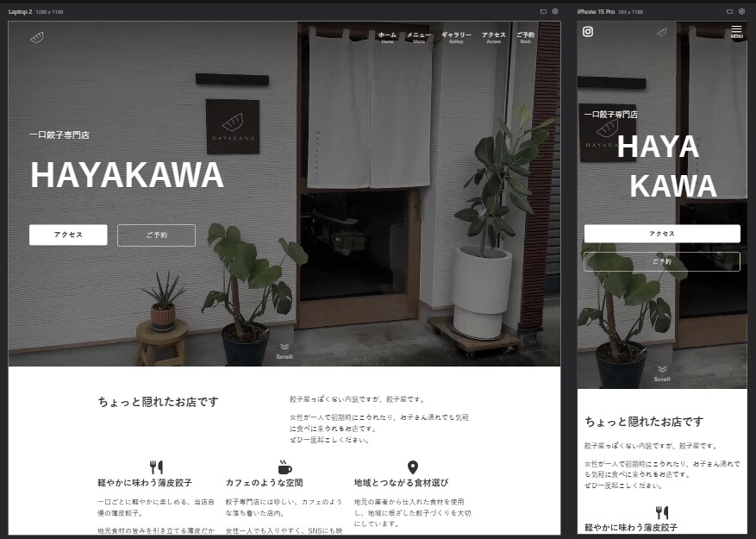Click the white アクセス button in the laptop hero
756x539 pixels.
tap(68, 235)
